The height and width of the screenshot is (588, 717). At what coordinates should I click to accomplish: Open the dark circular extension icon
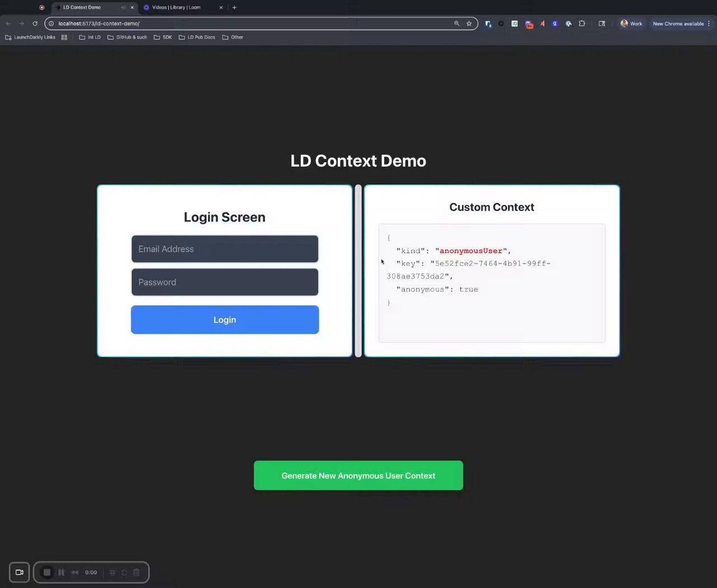point(501,24)
